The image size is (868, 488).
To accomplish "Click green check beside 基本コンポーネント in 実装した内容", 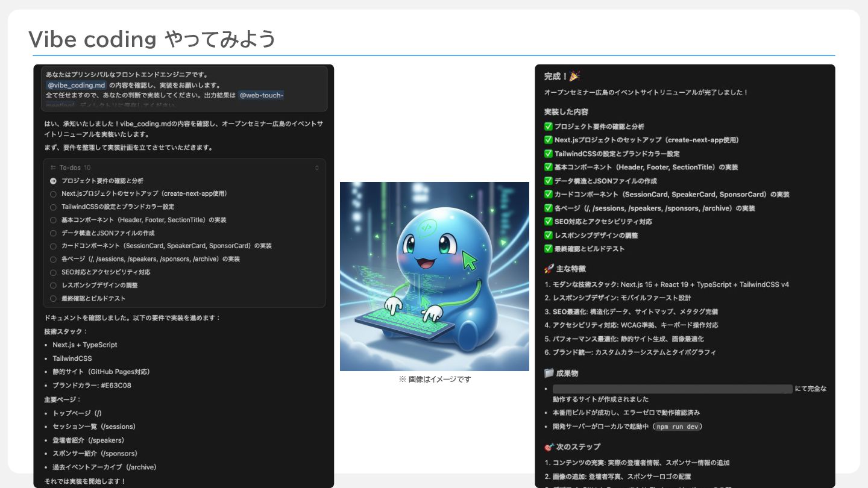I will 548,167.
